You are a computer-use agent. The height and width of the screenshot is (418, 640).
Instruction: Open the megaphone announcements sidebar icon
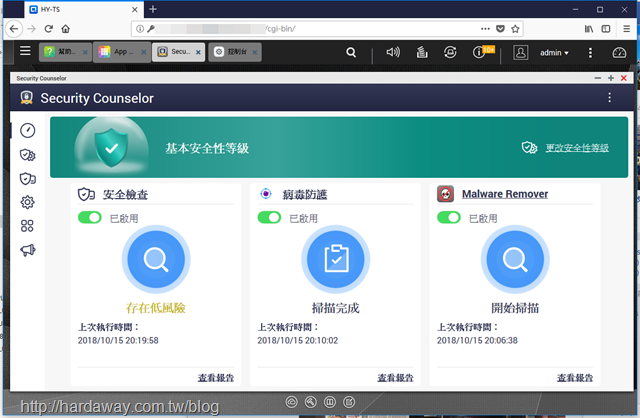point(28,250)
